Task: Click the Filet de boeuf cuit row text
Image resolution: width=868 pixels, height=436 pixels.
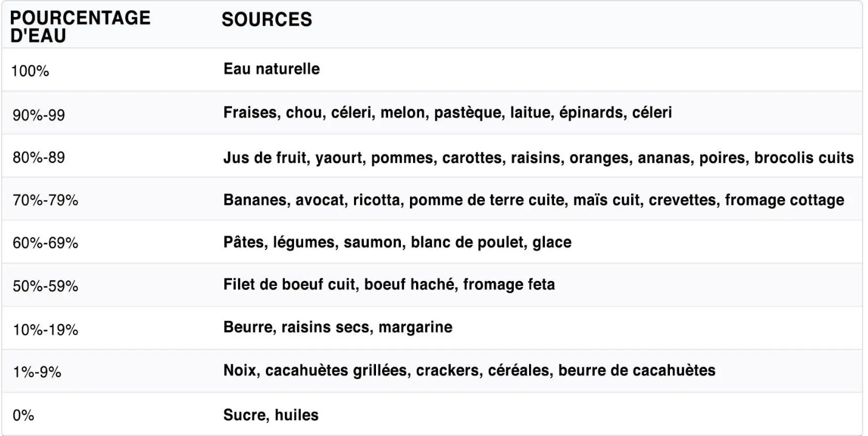Action: point(388,284)
